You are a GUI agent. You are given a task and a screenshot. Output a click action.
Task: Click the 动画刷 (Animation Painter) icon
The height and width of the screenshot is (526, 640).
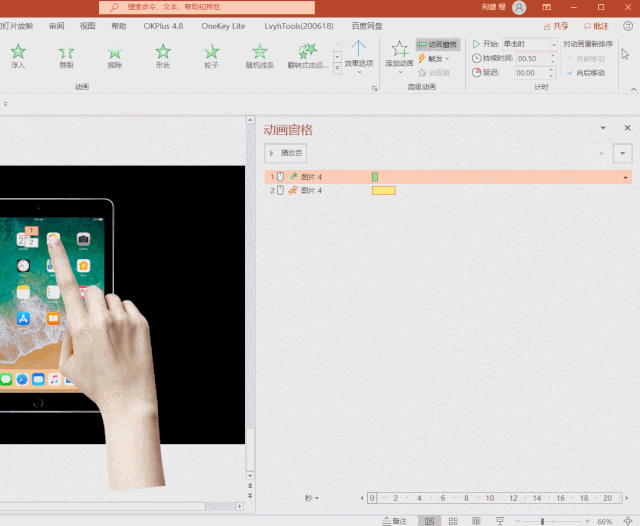(433, 73)
